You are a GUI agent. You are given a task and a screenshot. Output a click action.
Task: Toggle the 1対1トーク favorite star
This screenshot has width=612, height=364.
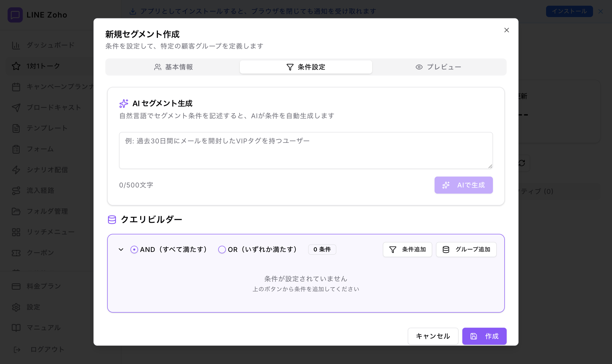pos(16,66)
